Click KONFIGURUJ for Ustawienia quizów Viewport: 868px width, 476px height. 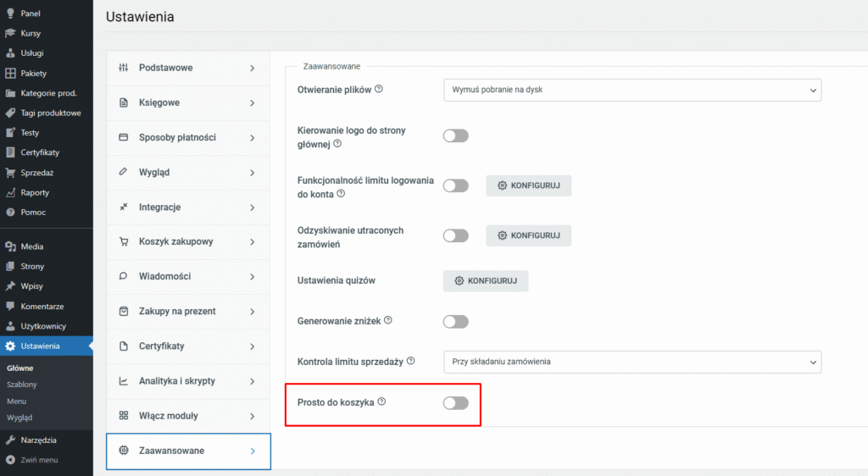click(486, 281)
